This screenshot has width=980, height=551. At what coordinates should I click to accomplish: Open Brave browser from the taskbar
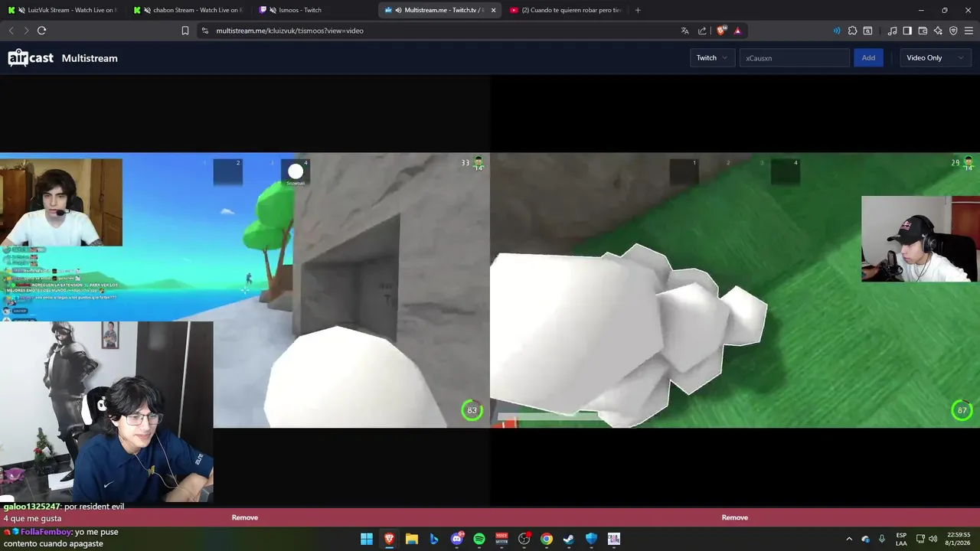pos(389,539)
